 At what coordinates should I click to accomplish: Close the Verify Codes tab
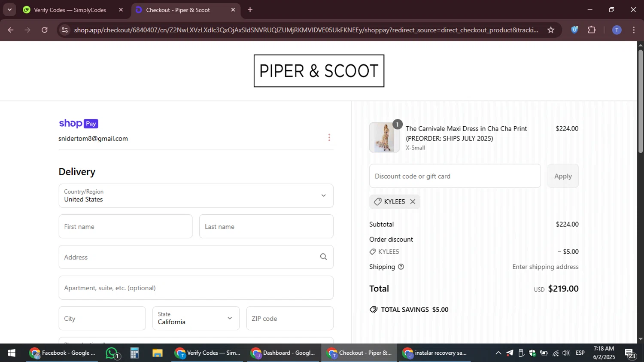[121, 10]
